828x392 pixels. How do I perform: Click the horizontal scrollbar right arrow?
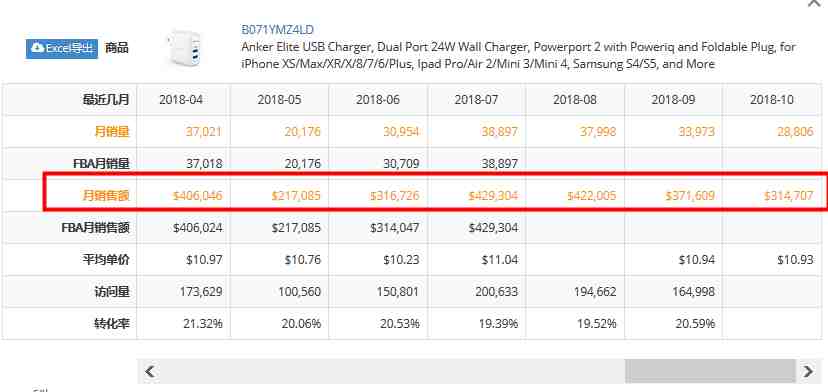807,371
